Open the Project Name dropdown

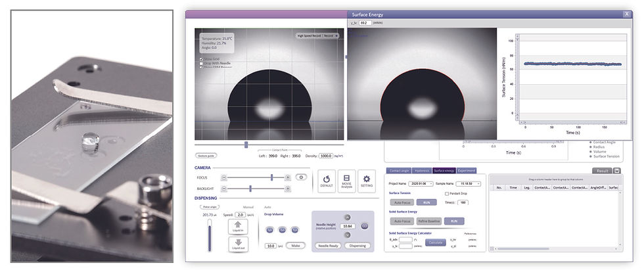click(x=421, y=184)
